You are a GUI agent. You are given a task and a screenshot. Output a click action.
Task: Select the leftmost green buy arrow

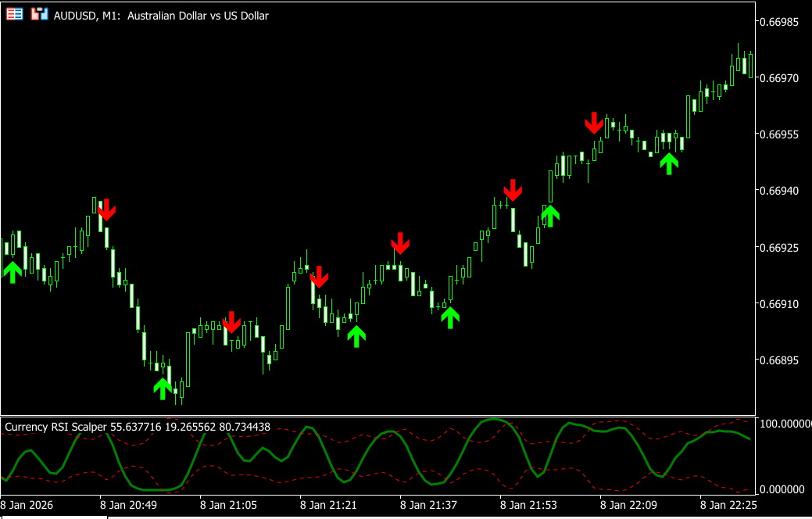tap(13, 272)
